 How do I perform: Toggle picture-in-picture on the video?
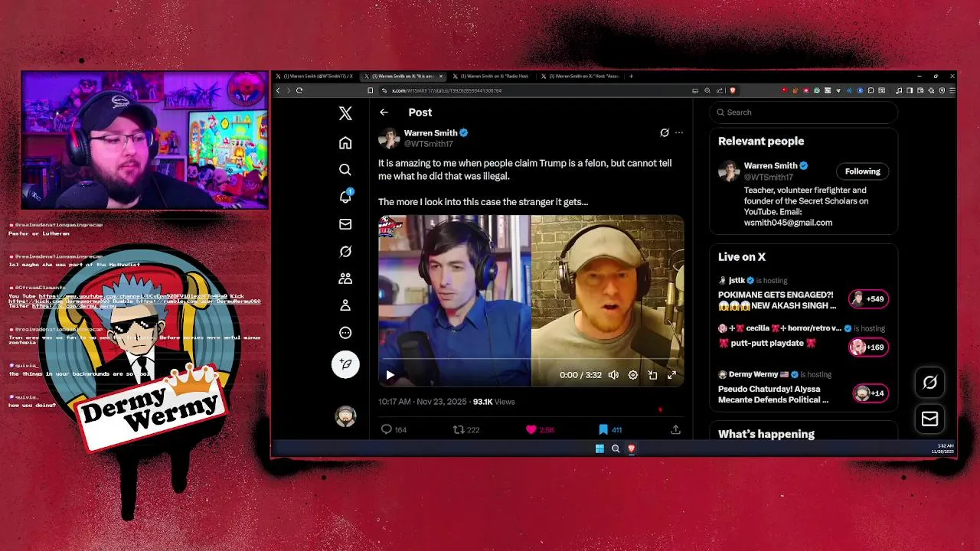652,375
